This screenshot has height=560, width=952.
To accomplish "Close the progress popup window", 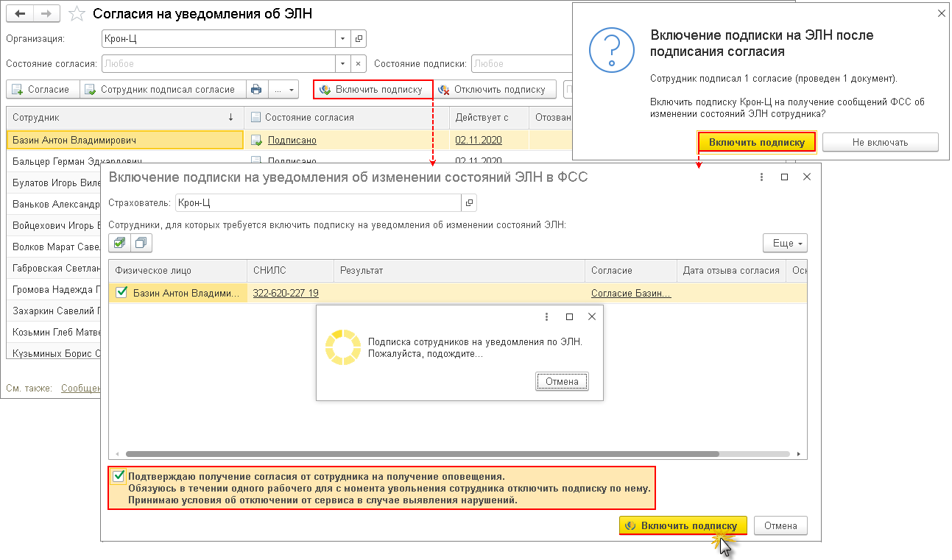I will click(x=592, y=317).
